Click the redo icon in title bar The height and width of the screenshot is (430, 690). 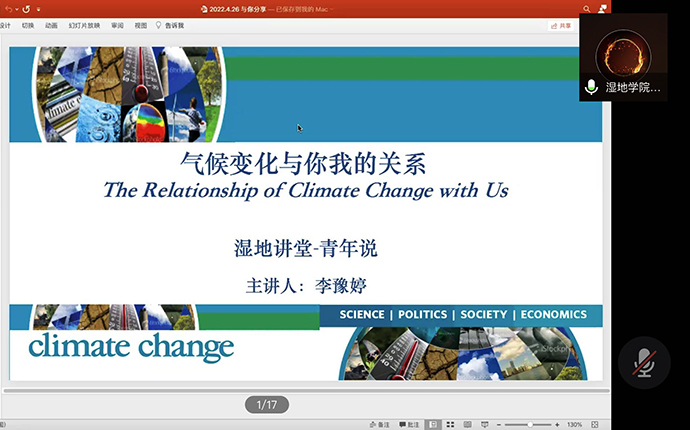pos(26,9)
